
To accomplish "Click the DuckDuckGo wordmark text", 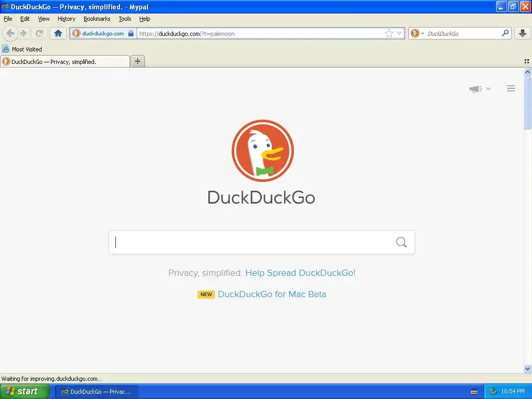I will (x=261, y=197).
